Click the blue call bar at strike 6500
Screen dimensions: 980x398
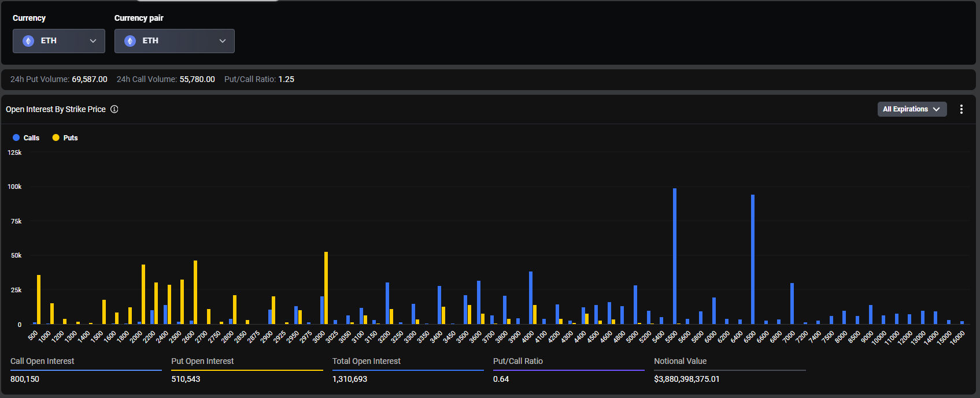[752, 260]
